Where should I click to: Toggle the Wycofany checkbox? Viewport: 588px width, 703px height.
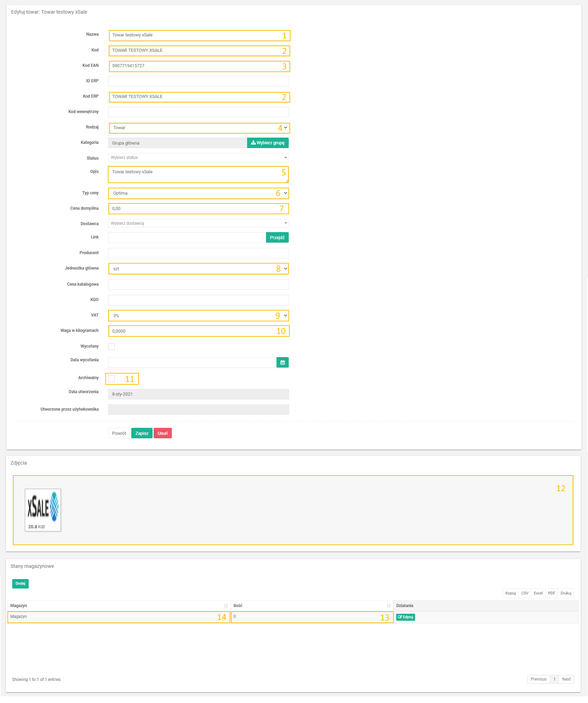[x=112, y=347]
